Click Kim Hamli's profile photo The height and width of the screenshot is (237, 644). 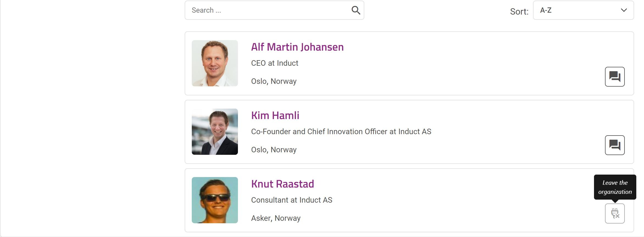pyautogui.click(x=215, y=132)
